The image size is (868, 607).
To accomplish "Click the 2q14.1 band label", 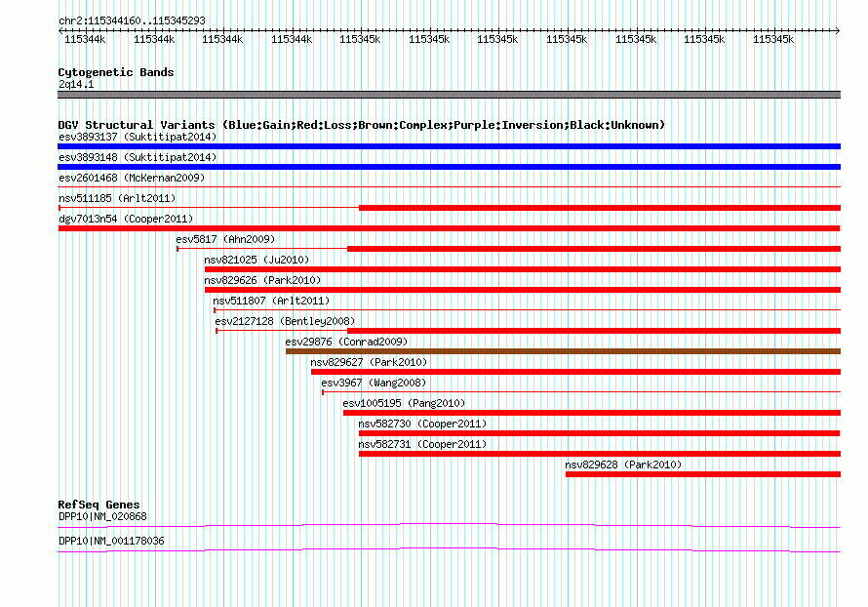I will (x=76, y=84).
